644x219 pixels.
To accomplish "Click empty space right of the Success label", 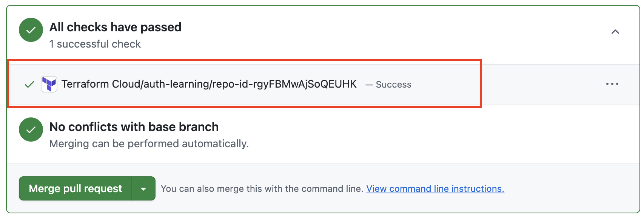I will (x=506, y=84).
